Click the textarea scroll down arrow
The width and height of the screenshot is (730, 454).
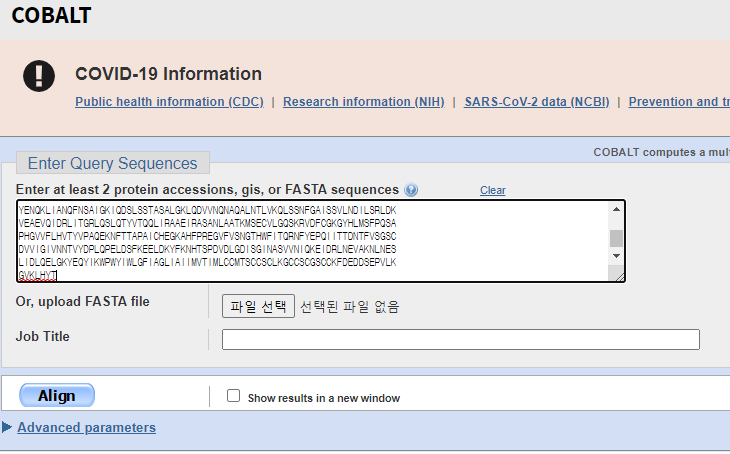click(x=616, y=256)
